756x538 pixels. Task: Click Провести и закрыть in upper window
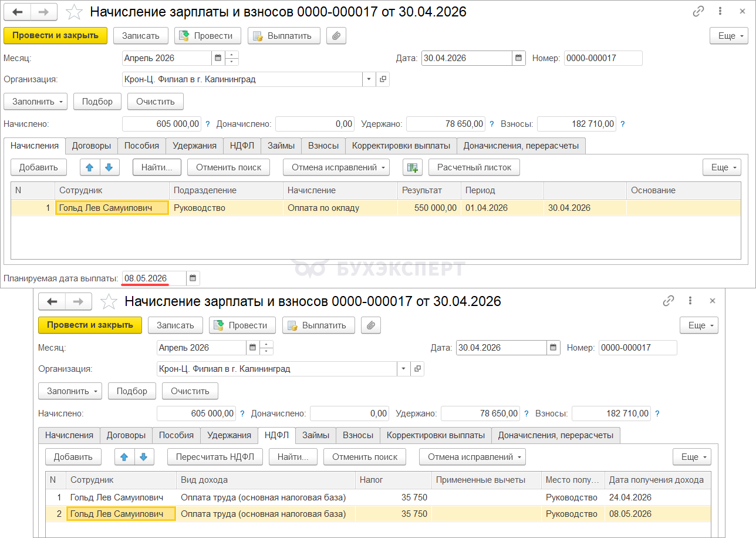[x=56, y=36]
